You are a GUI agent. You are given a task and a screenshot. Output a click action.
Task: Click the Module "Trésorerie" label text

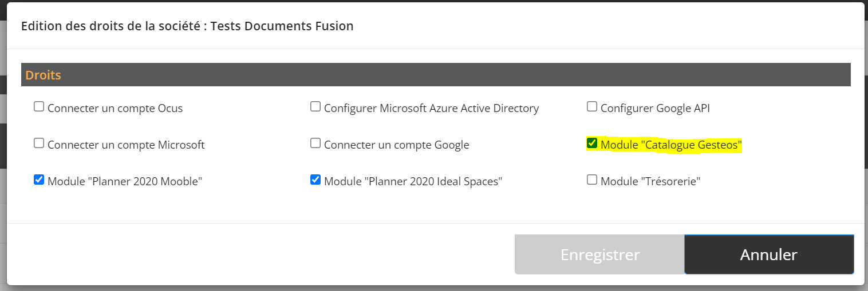[x=650, y=182]
